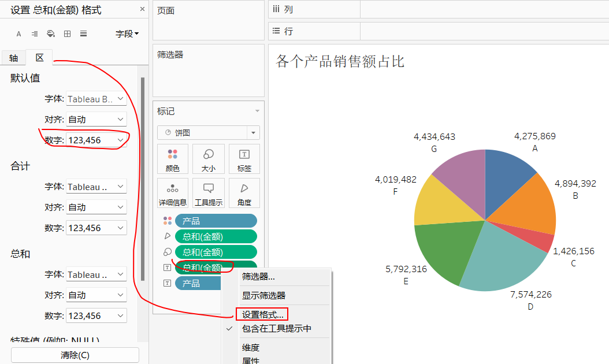The width and height of the screenshot is (609, 364).
Task: Select the Alignment icon in format pane
Action: 35,34
